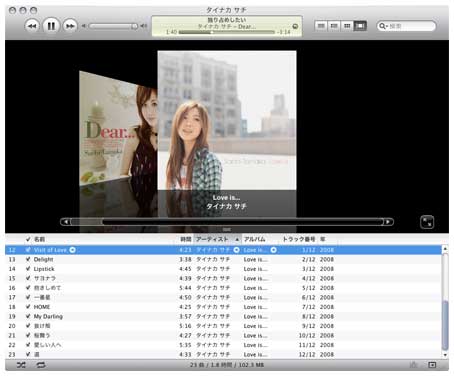Screen dimensions: 454x376
Task: Select the Love is... album cover
Action: pyautogui.click(x=227, y=120)
